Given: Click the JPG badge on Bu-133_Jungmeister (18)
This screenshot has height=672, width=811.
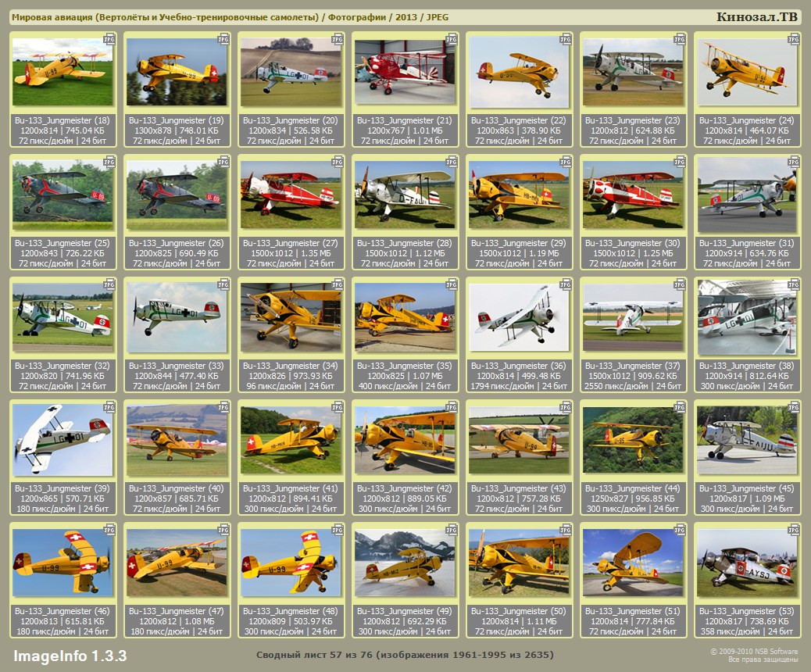Looking at the screenshot, I should click(110, 38).
